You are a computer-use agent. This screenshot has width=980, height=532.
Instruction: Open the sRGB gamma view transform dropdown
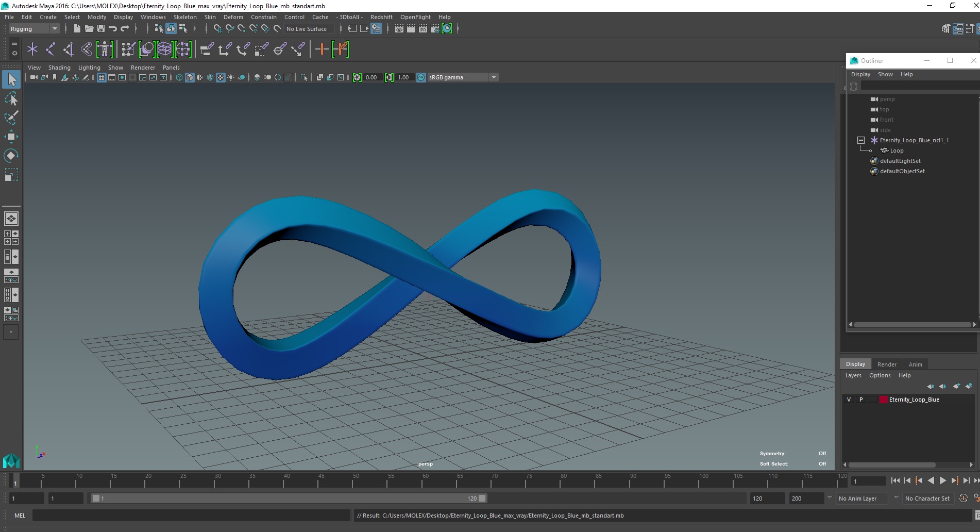pos(494,77)
